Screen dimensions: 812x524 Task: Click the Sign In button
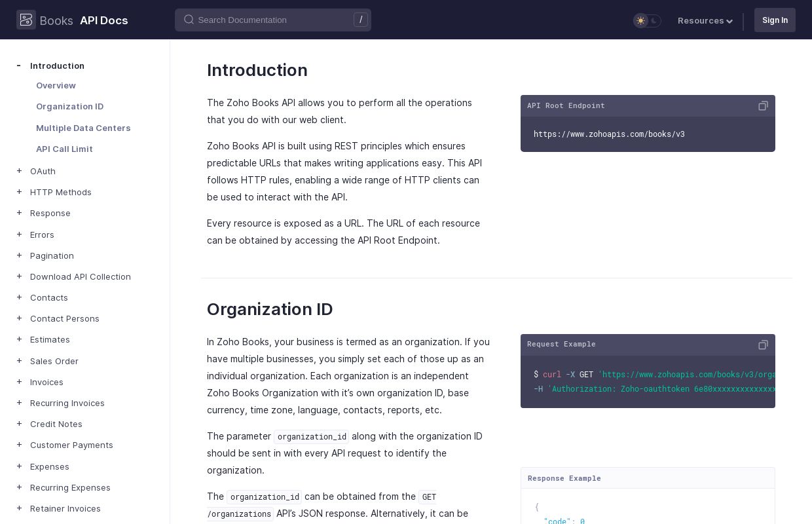point(775,20)
